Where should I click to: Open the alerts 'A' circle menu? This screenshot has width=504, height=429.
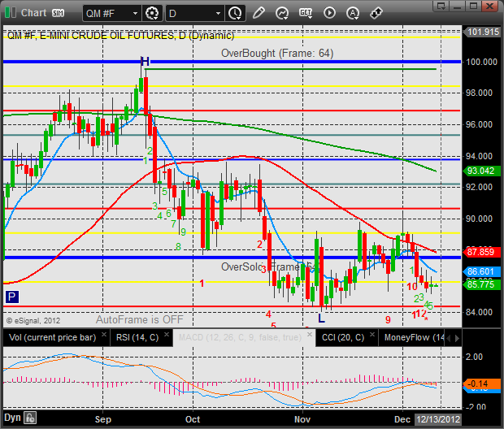click(x=353, y=13)
